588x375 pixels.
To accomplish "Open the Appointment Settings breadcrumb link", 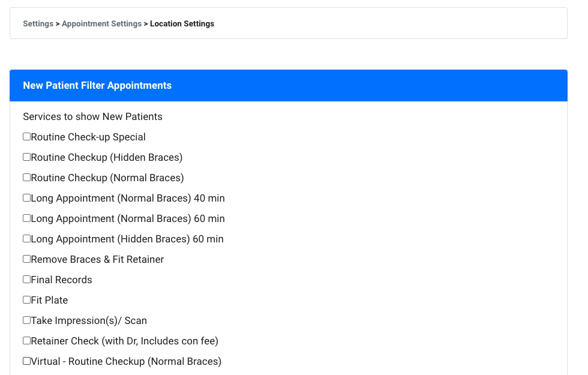I will click(x=101, y=24).
